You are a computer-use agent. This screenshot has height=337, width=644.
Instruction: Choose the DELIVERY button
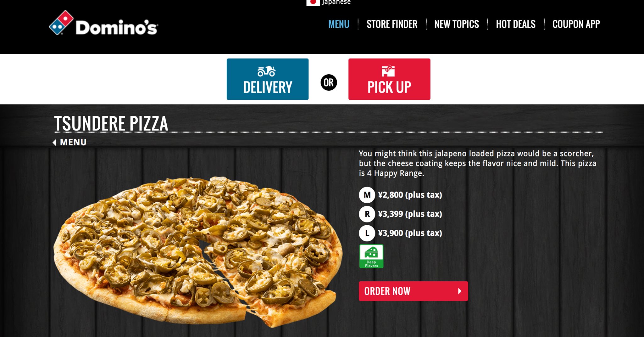[x=268, y=79]
